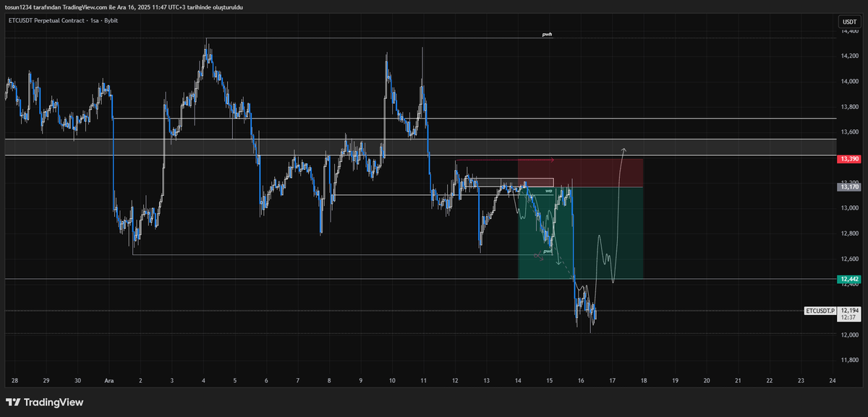Click date 18 on the time axis

click(644, 380)
